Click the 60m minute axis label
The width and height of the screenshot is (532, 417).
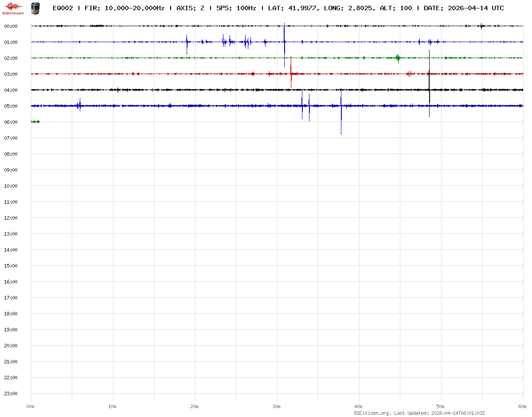click(523, 406)
